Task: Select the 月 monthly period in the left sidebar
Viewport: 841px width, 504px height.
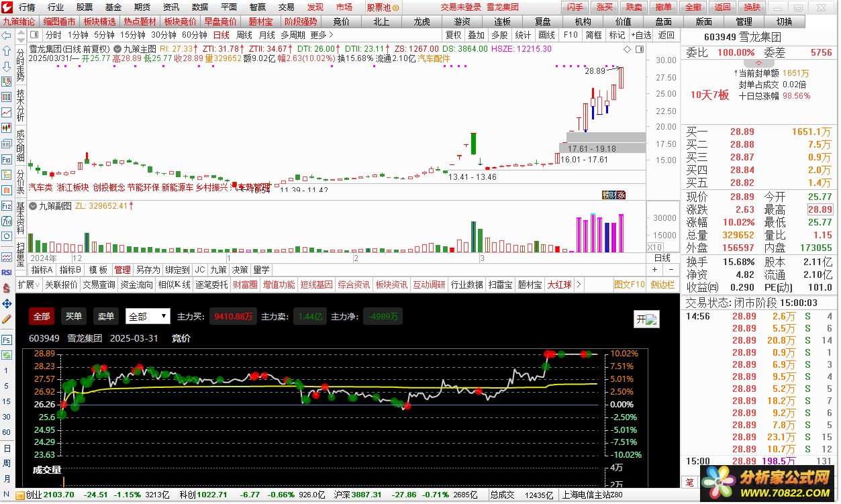Action: (7, 478)
